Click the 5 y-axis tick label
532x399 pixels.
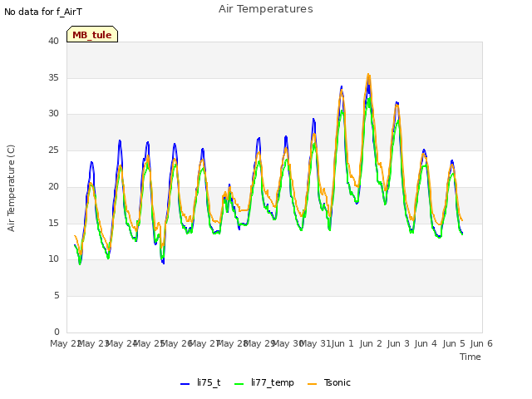tap(57, 296)
